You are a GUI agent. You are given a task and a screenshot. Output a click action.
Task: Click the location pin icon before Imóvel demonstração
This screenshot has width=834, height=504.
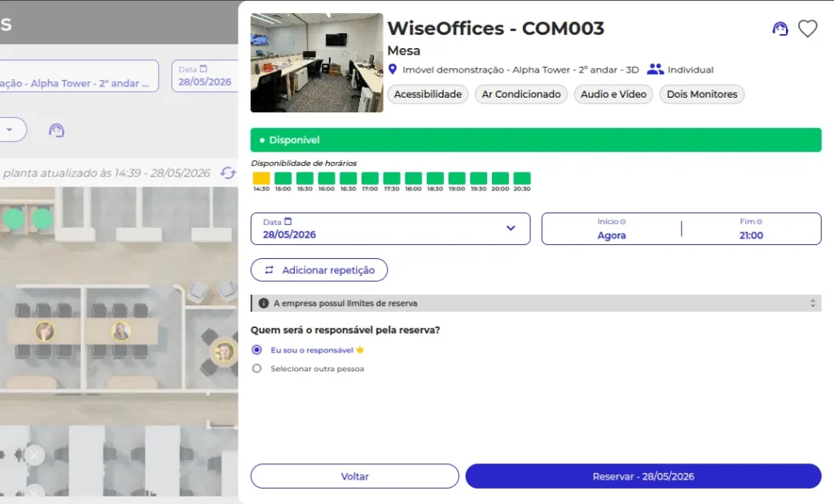pos(393,69)
